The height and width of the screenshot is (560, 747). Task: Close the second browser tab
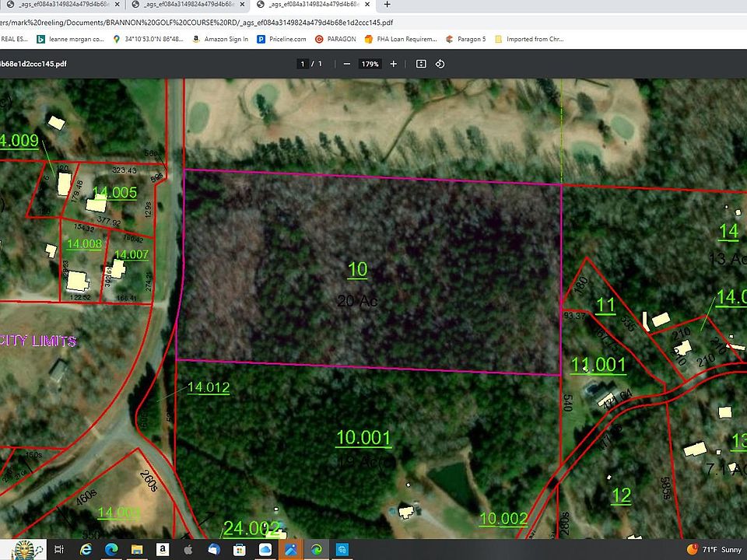coord(243,5)
